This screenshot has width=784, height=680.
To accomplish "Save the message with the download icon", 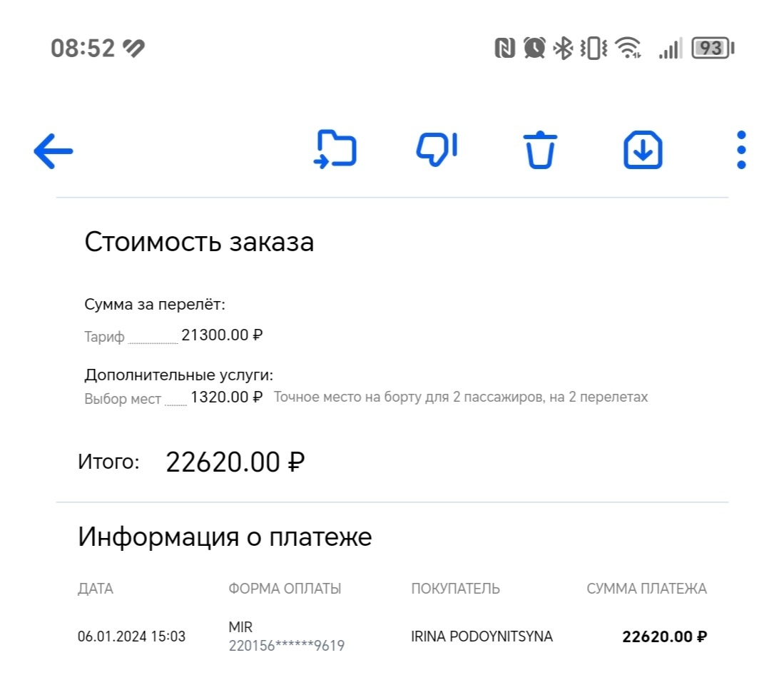I will click(641, 150).
